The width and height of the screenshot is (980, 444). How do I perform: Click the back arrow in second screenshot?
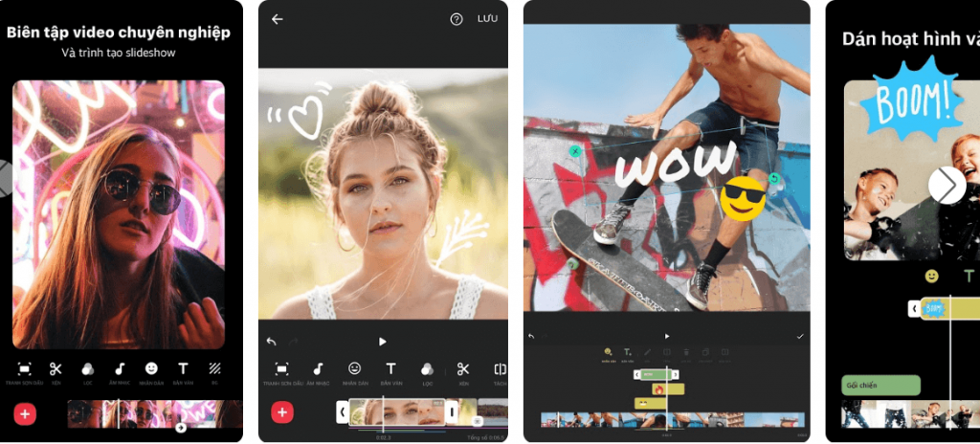278,19
